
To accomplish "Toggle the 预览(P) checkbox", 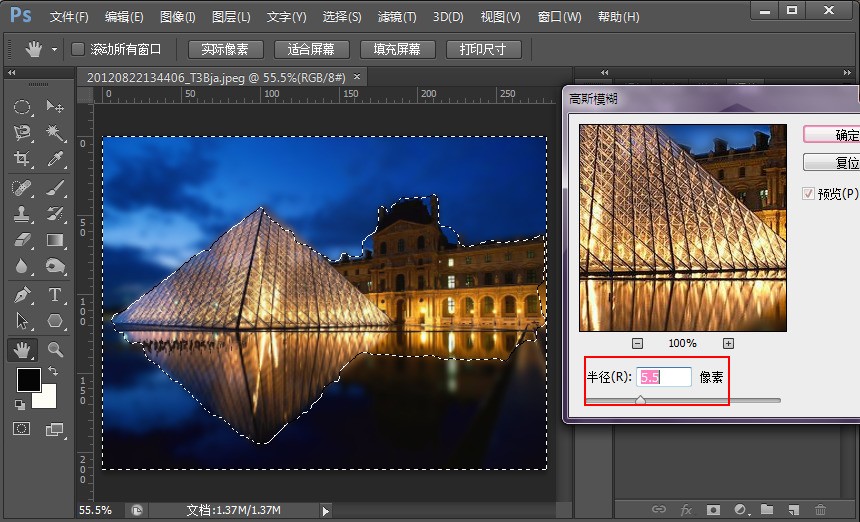I will coord(808,193).
